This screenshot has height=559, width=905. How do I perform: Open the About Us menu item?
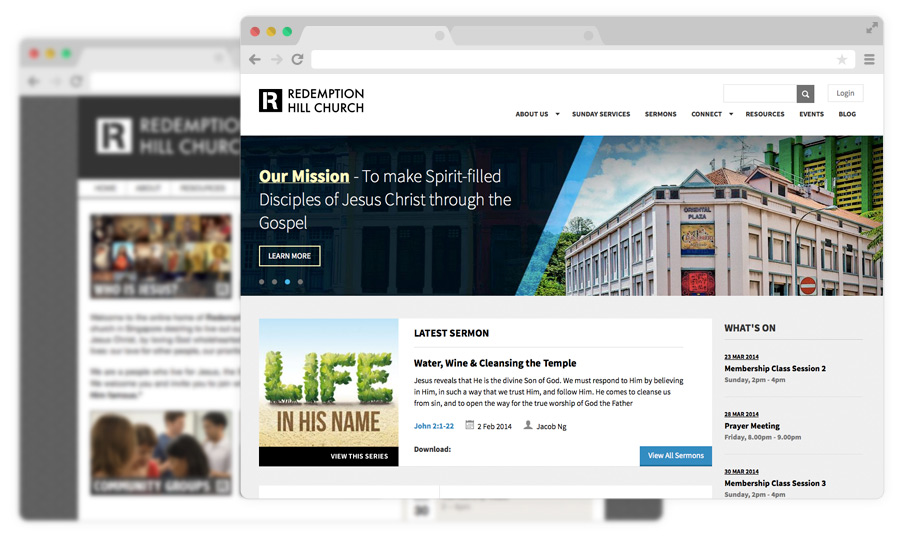click(x=532, y=114)
